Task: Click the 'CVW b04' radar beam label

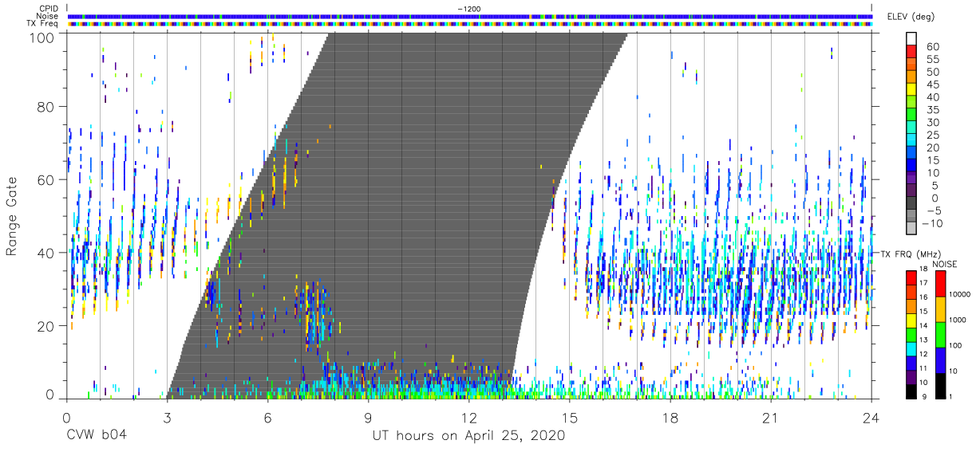Action: tap(95, 436)
